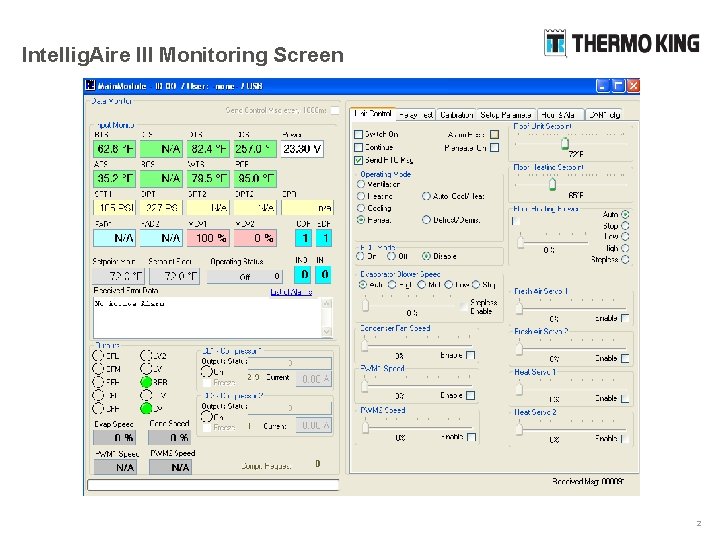Set evaporator blower speed to Mid
The image size is (720, 540).
click(x=422, y=285)
